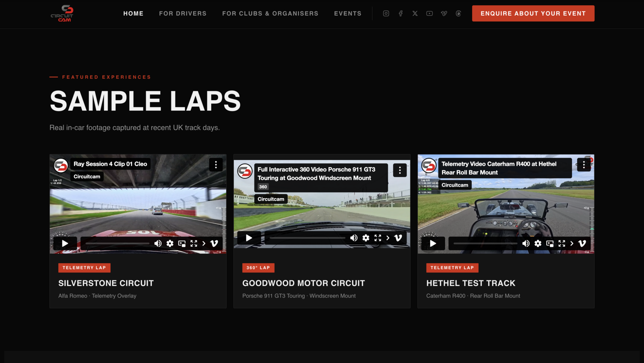The image size is (644, 363).
Task: Toggle fullscreen on the Hethel video
Action: tap(561, 243)
